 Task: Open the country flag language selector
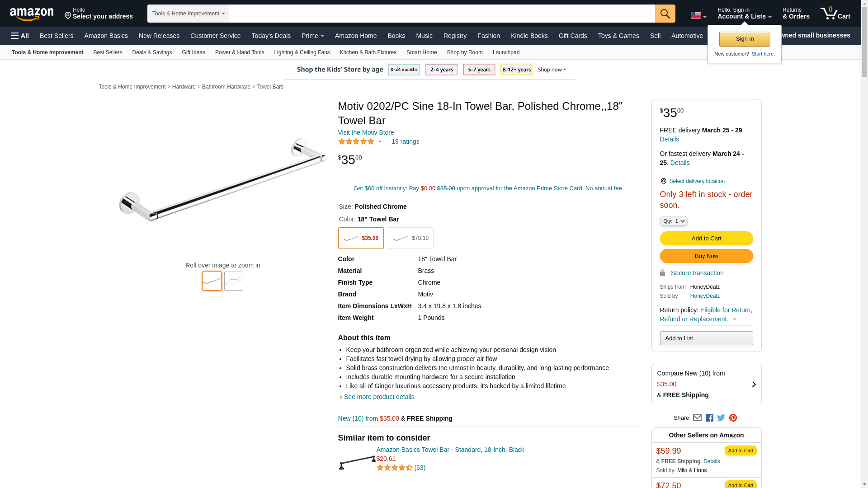[698, 16]
